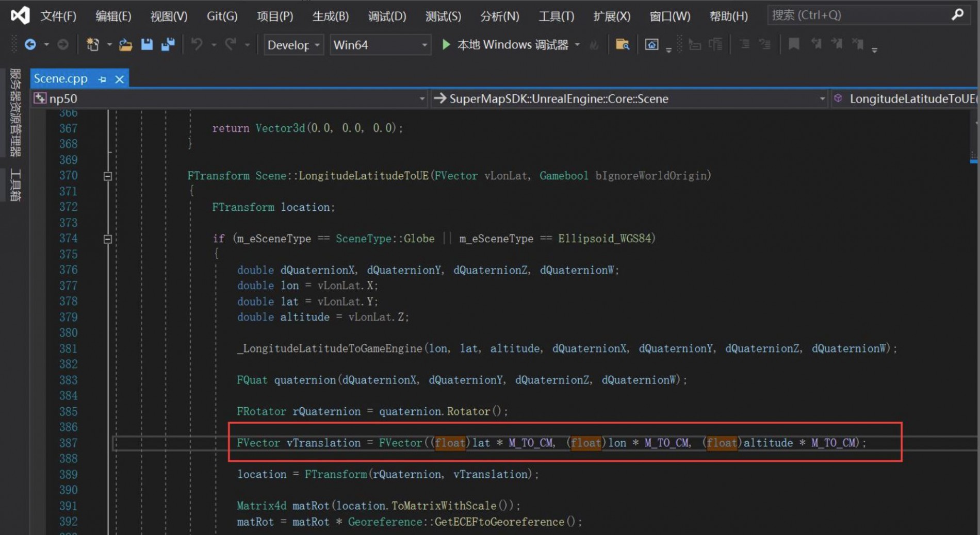Click the Save All disks icon
This screenshot has width=980, height=535.
click(168, 45)
